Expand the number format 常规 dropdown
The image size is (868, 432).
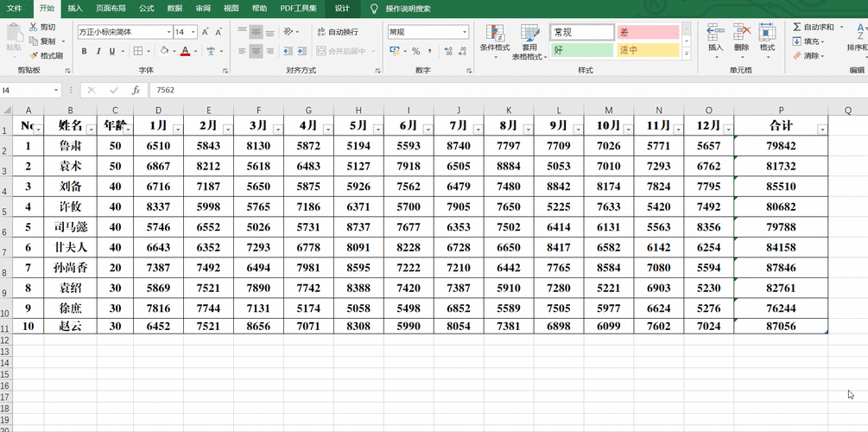pyautogui.click(x=464, y=32)
